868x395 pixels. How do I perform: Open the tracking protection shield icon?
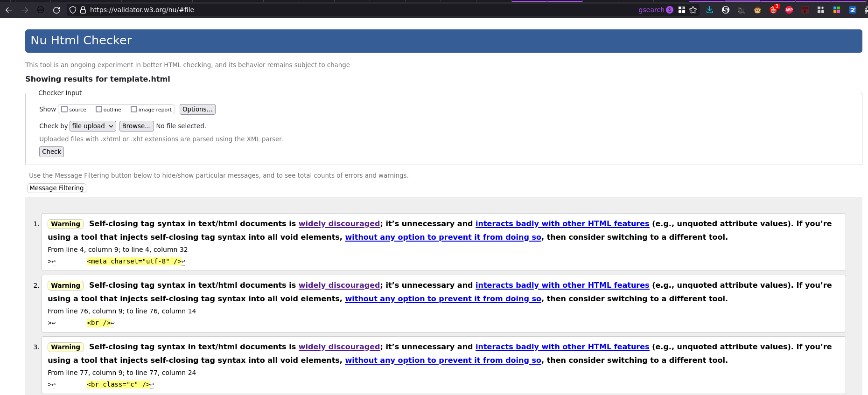coord(73,10)
